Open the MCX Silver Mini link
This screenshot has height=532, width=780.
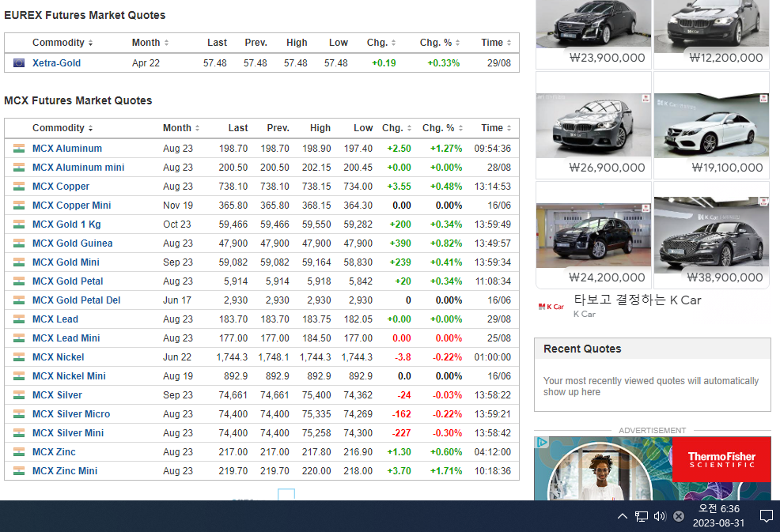[68, 433]
